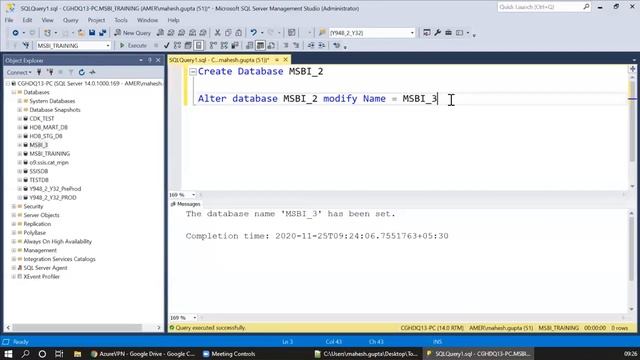Open the editor zoom 169% dropdown

193,195
